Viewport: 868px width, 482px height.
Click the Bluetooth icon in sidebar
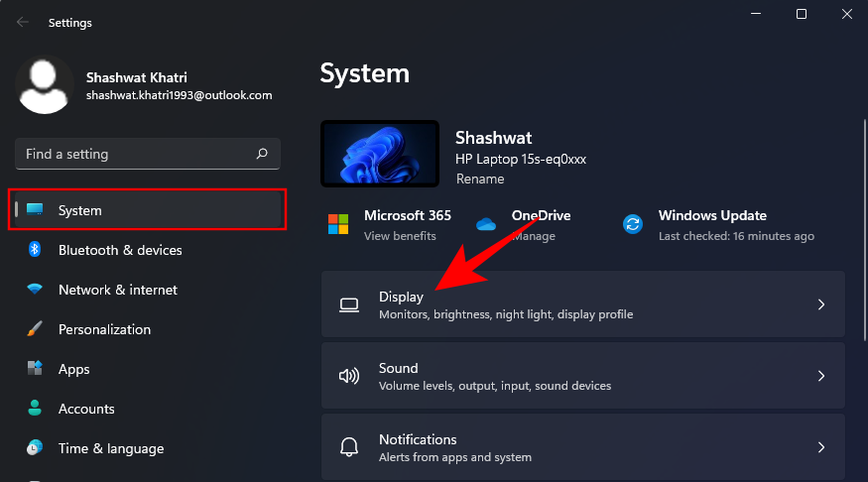pyautogui.click(x=35, y=250)
